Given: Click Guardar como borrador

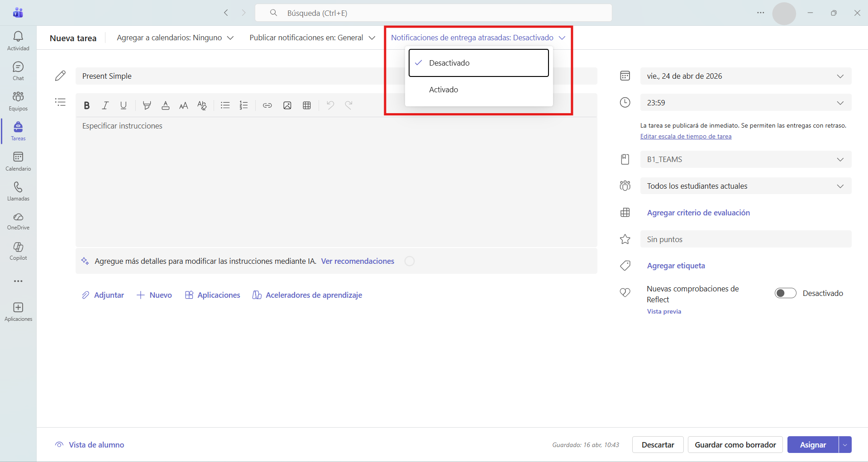Looking at the screenshot, I should click(x=735, y=445).
